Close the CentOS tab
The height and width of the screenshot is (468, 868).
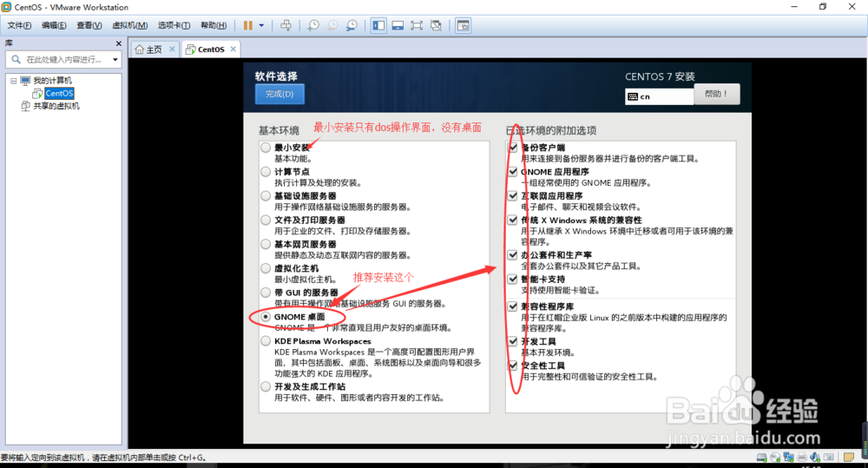coord(233,49)
